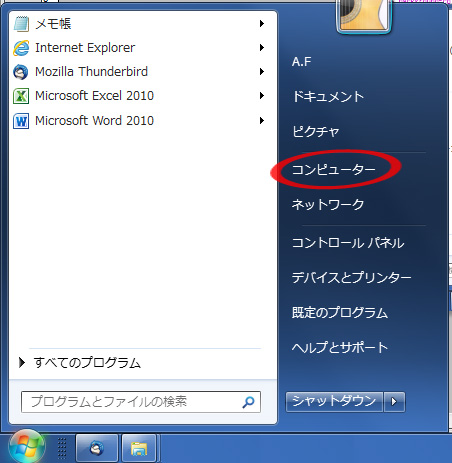The image size is (452, 463).
Task: Select the Microsoft Excel 2010 text label
Action: click(94, 96)
